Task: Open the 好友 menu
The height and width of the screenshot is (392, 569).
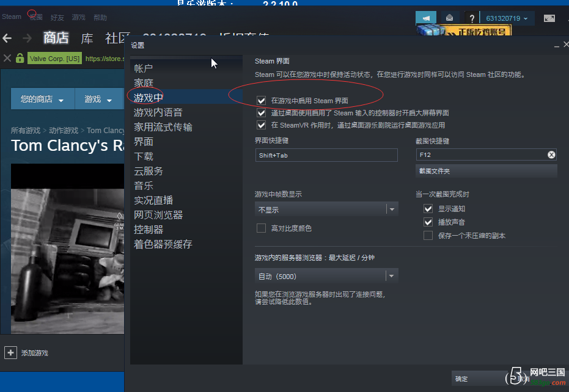Action: (x=57, y=18)
